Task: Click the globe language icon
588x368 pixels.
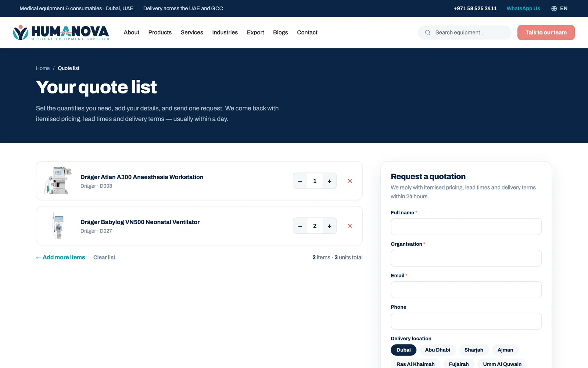Action: coord(554,8)
